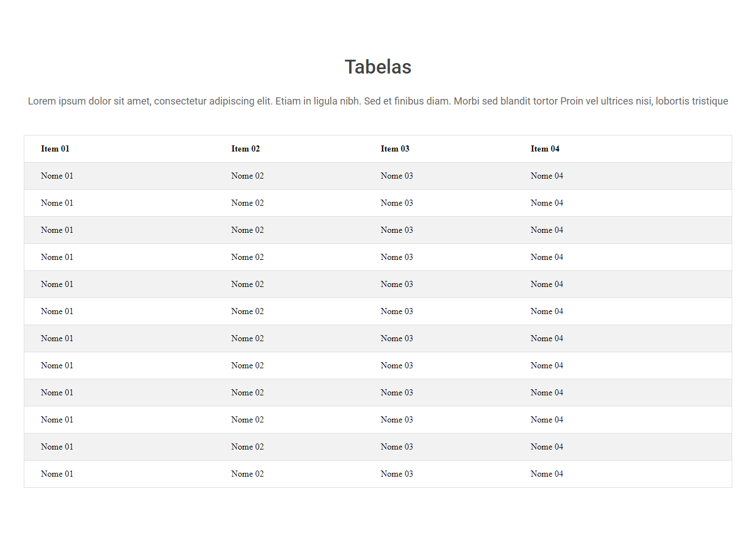Select the Item 02 column header
The image size is (756, 543).
[x=246, y=149]
